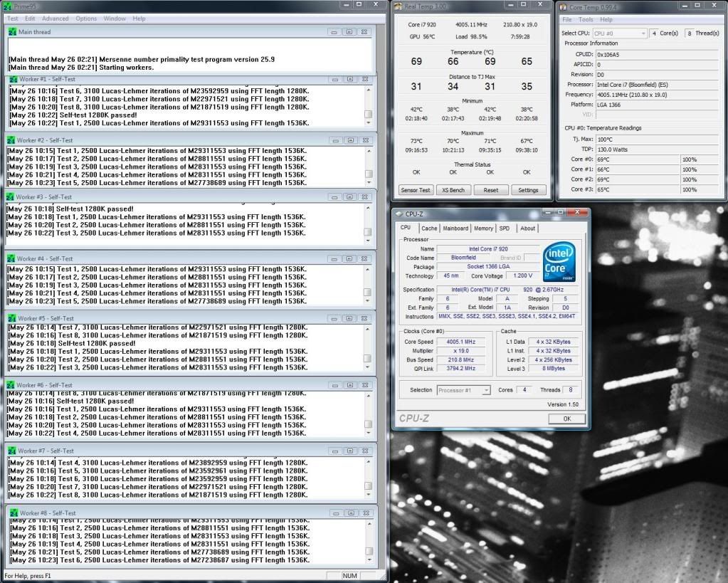Expand the Processor #1 selection dropdown in CPU-Z
Viewport: 728px width, 583px height.
coord(464,390)
